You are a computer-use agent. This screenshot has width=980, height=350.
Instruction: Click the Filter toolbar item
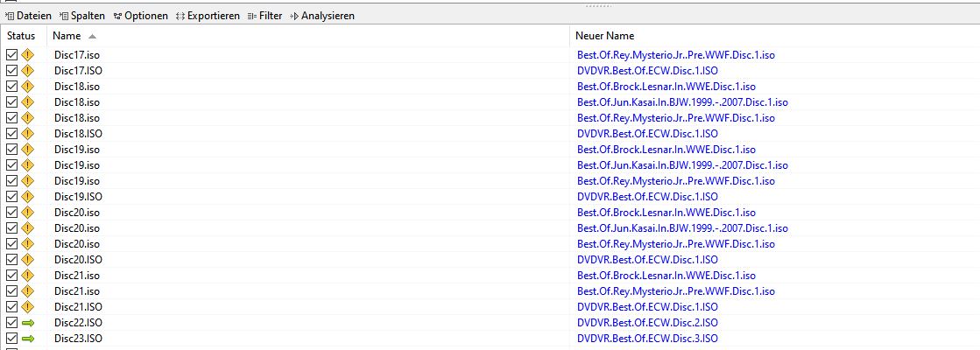point(265,16)
